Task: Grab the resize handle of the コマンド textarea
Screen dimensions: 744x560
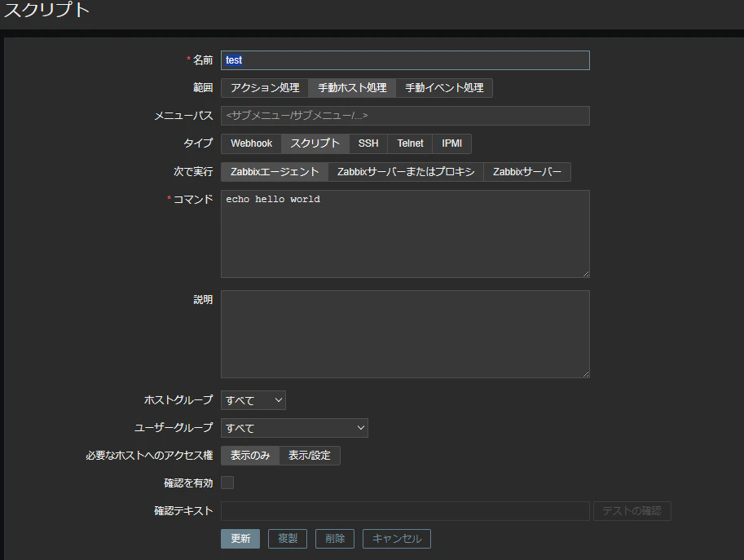Action: 586,274
